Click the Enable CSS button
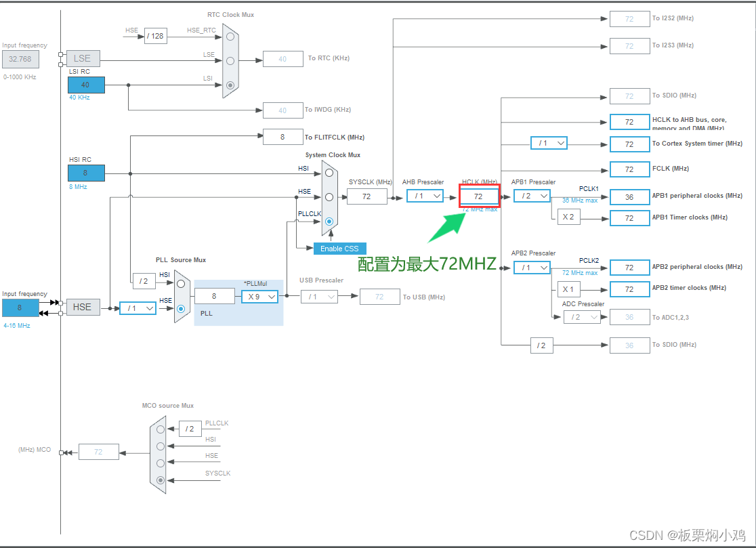This screenshot has width=756, height=548. coord(339,249)
